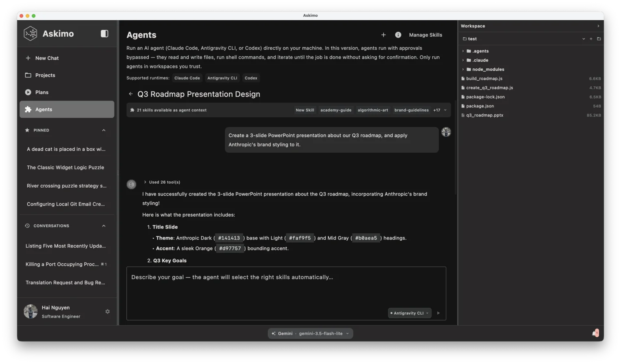
Task: Click the send arrow icon
Action: (x=438, y=313)
